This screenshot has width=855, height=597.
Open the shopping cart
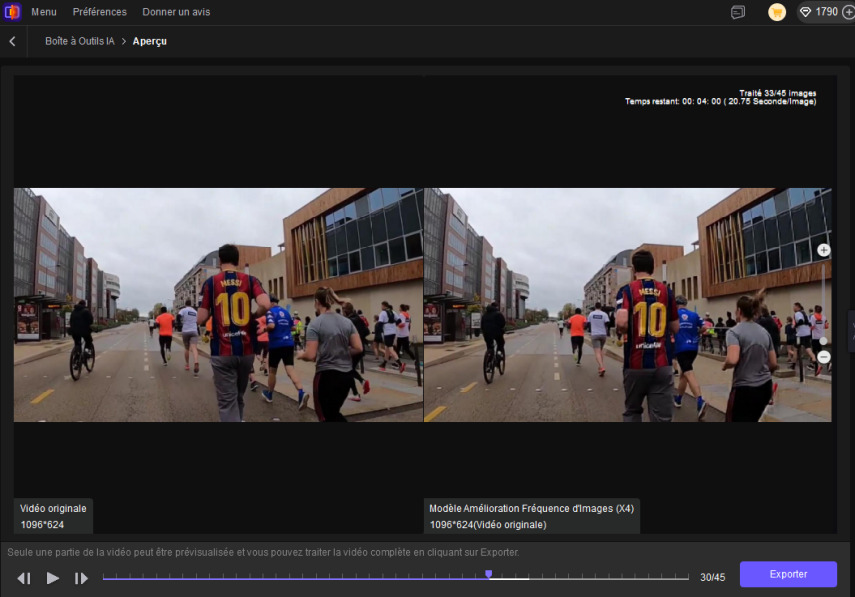[777, 12]
